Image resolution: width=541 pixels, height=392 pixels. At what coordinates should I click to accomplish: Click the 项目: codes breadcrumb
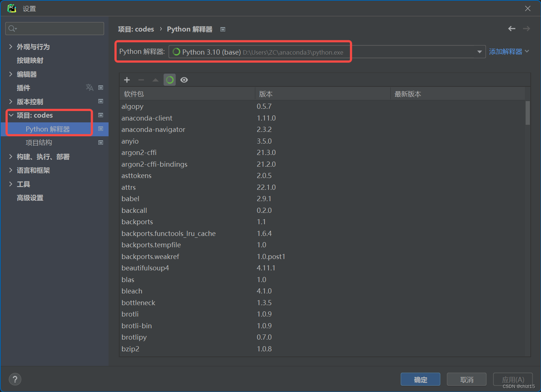pos(136,29)
